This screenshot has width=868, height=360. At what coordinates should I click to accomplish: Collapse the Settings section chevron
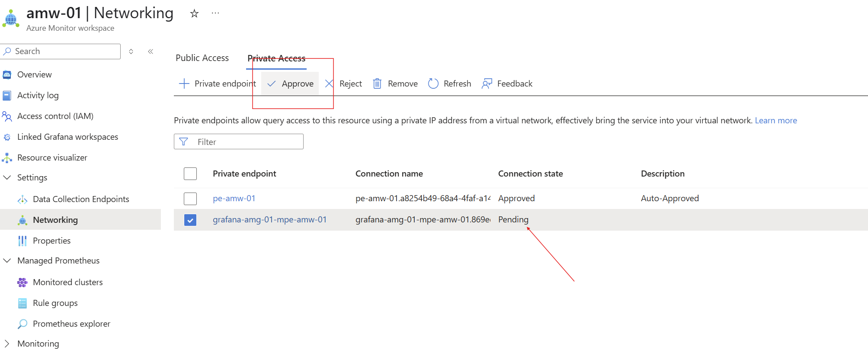point(7,178)
